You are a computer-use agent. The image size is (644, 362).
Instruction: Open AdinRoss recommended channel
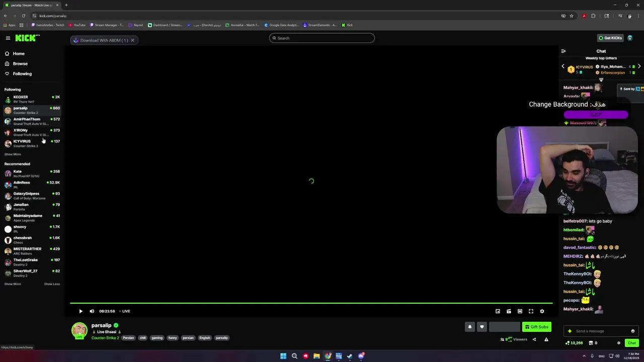point(32,185)
